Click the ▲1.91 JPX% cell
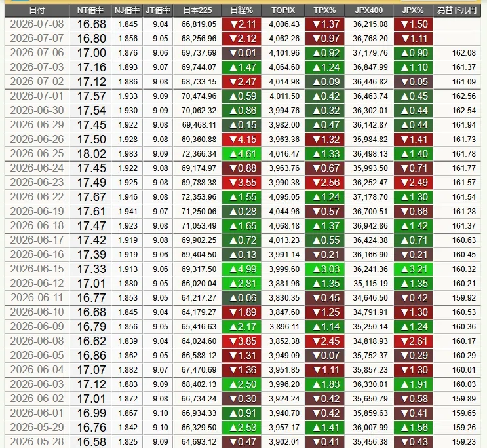Screen dimensions: 487x448 [414, 384]
